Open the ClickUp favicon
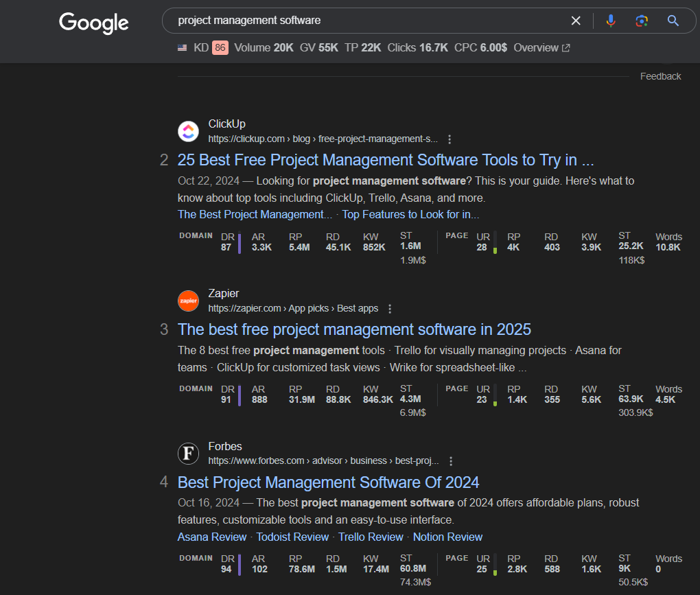700x595 pixels. click(x=189, y=131)
